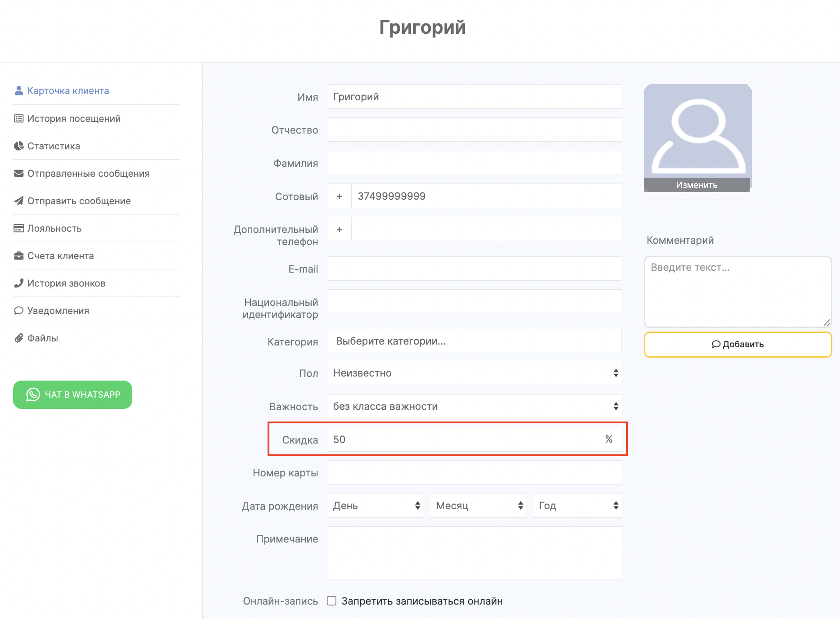Open the Год birth date dropdown

577,506
